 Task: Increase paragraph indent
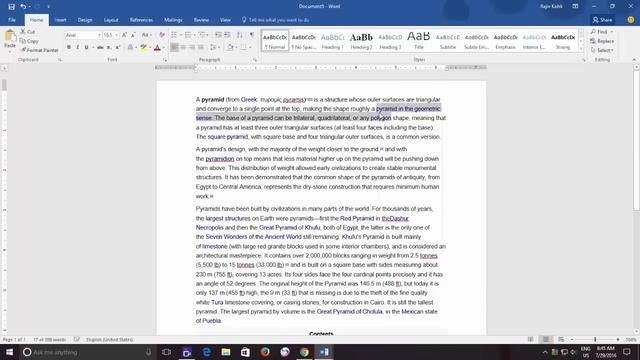point(227,35)
